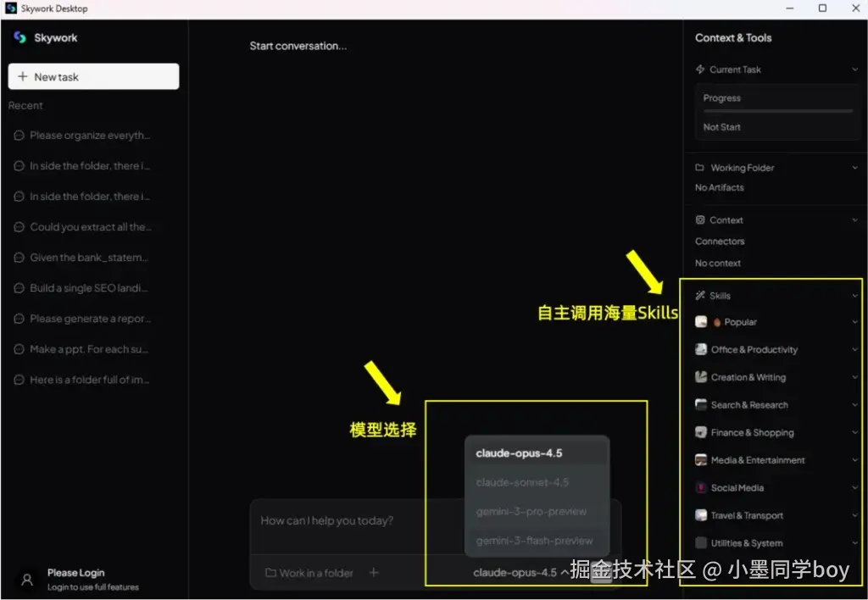Click chat icon beside 'Here is a folder full of im...'
The height and width of the screenshot is (600, 868).
(x=19, y=380)
